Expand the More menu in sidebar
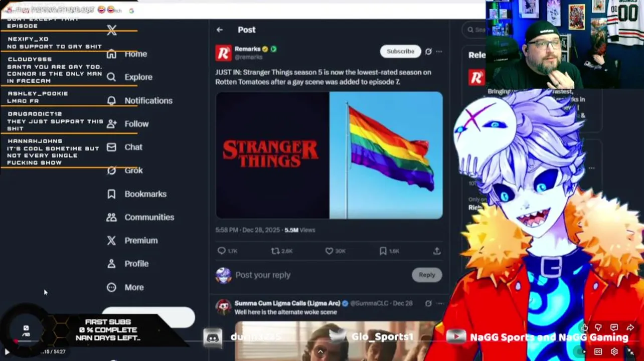 click(125, 287)
